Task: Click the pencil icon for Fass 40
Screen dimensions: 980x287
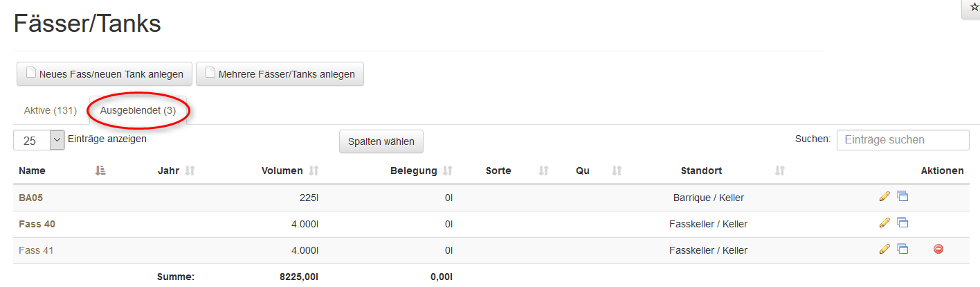Action: point(884,223)
